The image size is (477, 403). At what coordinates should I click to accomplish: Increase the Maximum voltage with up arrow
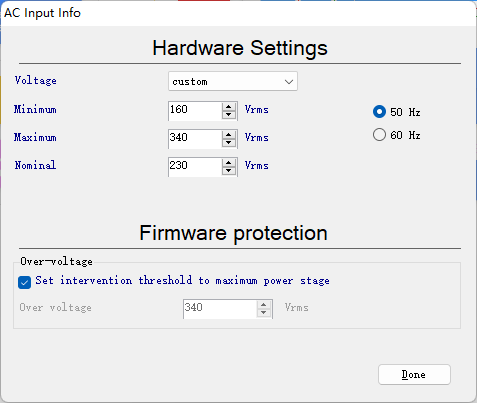pos(229,135)
